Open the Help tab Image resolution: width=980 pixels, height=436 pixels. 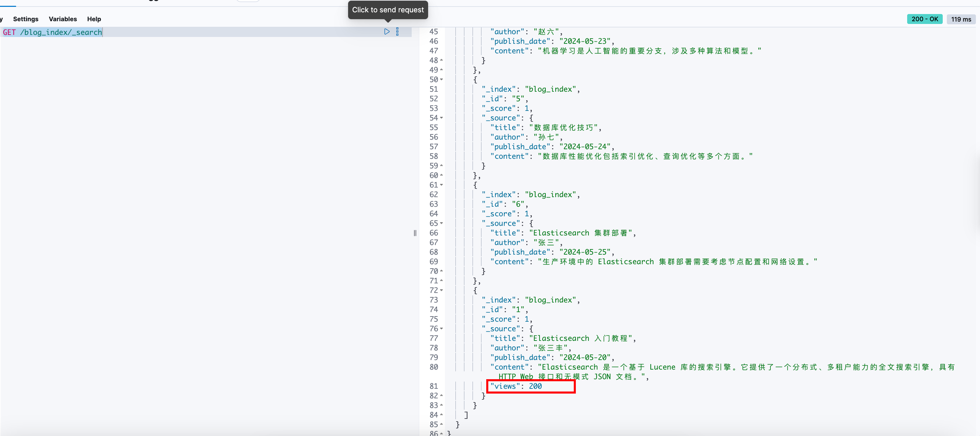94,19
